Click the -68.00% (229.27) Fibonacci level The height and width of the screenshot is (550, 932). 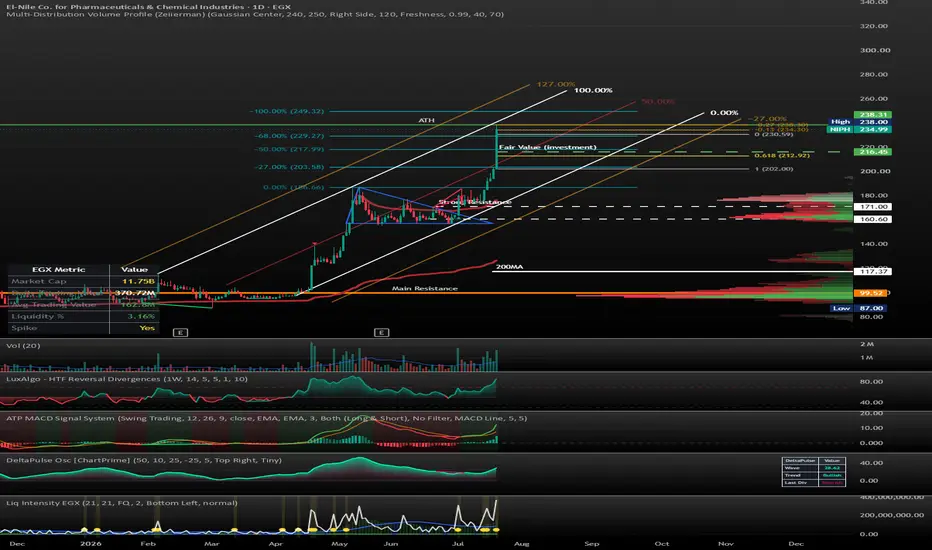point(289,136)
